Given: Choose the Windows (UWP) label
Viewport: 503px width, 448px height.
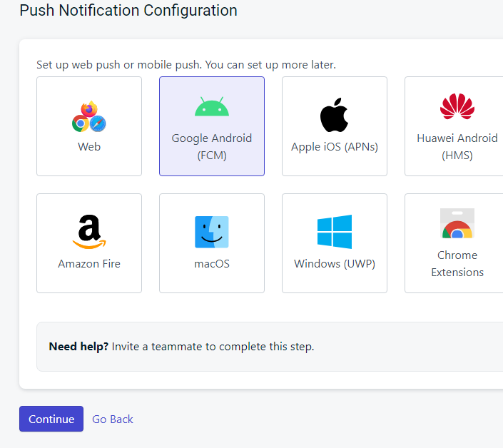Looking at the screenshot, I should pyautogui.click(x=335, y=264).
